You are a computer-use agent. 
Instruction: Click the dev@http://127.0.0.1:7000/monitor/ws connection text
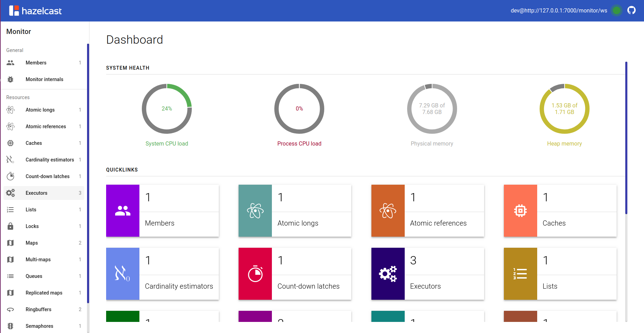tap(559, 10)
